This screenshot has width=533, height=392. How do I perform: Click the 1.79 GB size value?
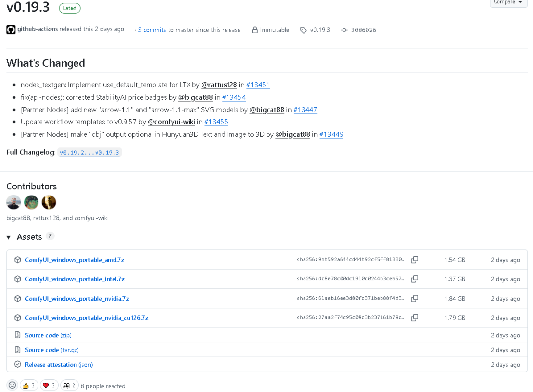point(455,318)
